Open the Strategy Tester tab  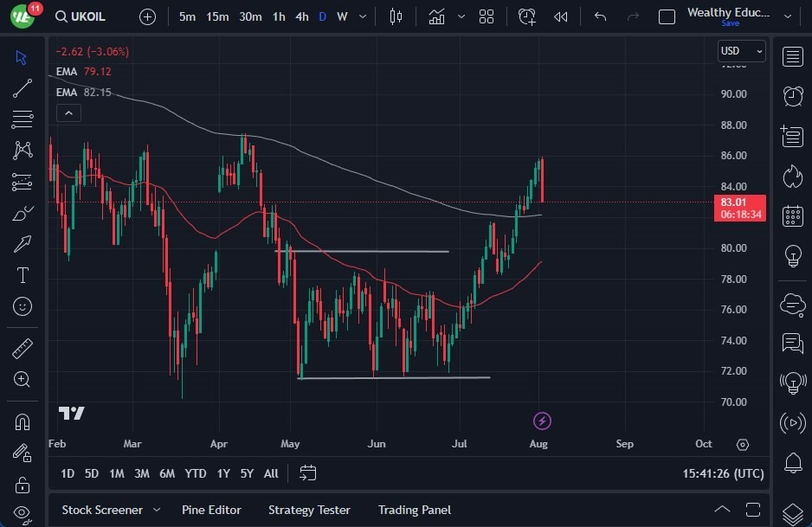coord(309,510)
